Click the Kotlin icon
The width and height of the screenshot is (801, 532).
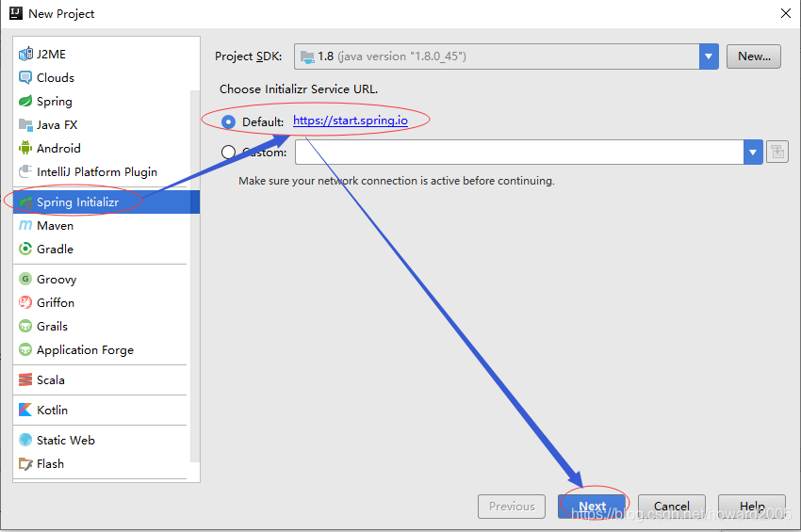pos(25,410)
